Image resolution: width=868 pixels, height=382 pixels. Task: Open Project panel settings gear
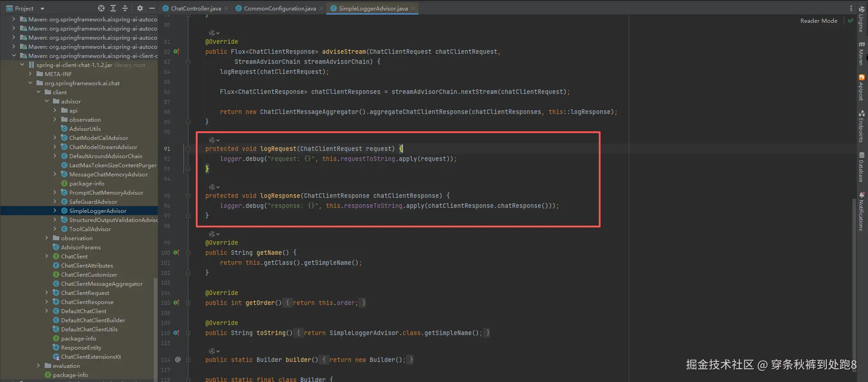(140, 8)
